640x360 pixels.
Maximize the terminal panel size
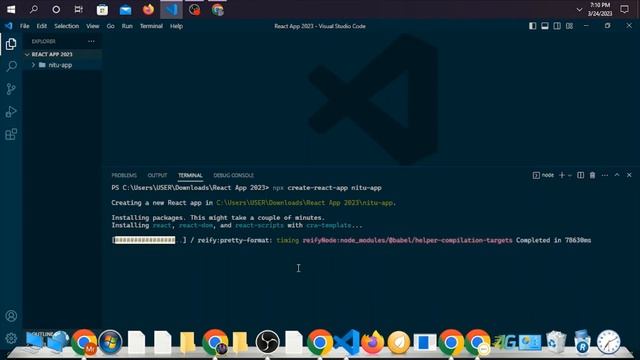(617, 175)
